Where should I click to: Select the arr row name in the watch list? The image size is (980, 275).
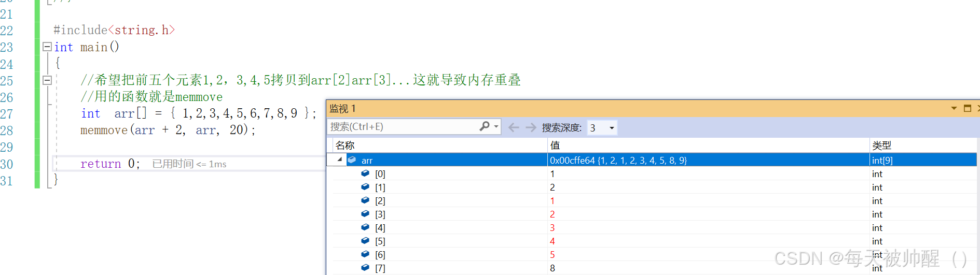(367, 161)
